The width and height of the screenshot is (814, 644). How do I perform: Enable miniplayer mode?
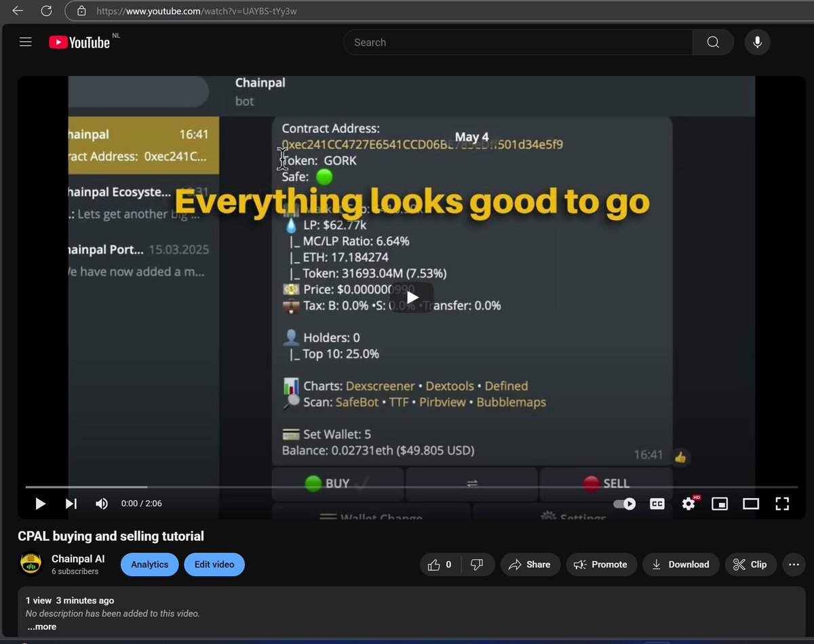point(720,504)
